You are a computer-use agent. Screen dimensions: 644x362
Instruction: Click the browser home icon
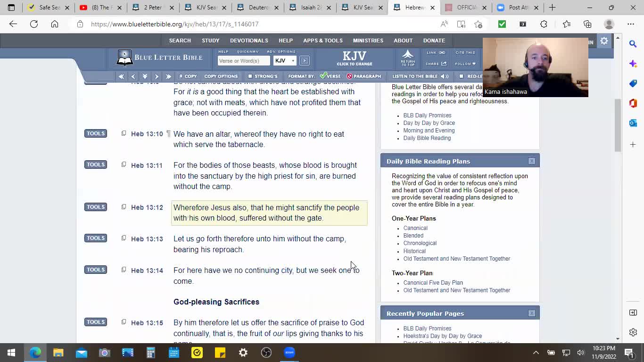(55, 24)
